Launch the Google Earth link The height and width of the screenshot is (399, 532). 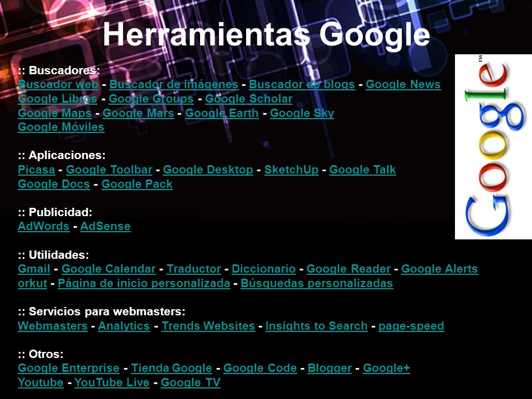coord(222,113)
